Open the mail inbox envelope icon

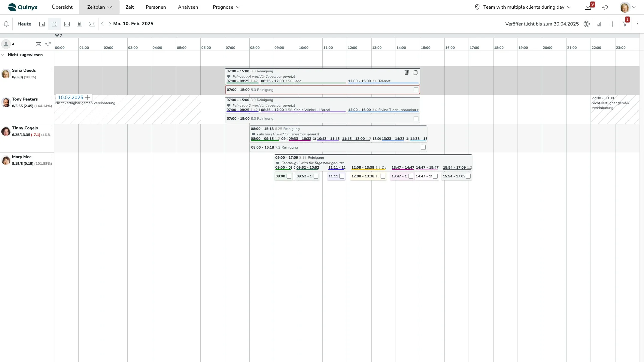pos(588,7)
